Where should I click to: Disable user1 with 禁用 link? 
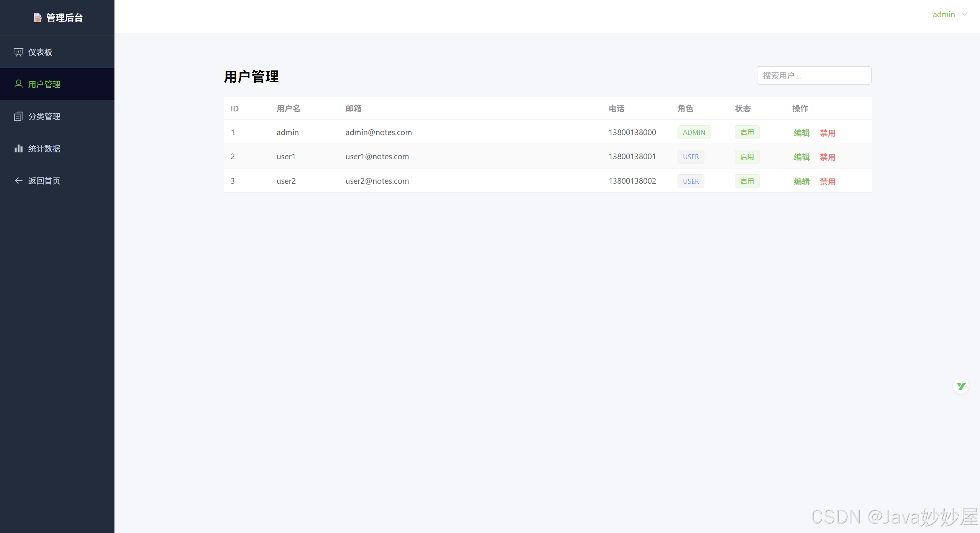(828, 157)
